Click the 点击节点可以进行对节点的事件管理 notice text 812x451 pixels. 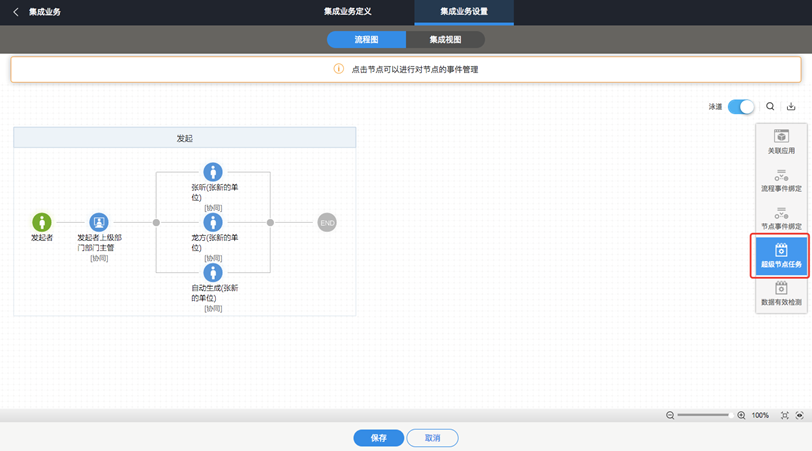click(x=415, y=69)
